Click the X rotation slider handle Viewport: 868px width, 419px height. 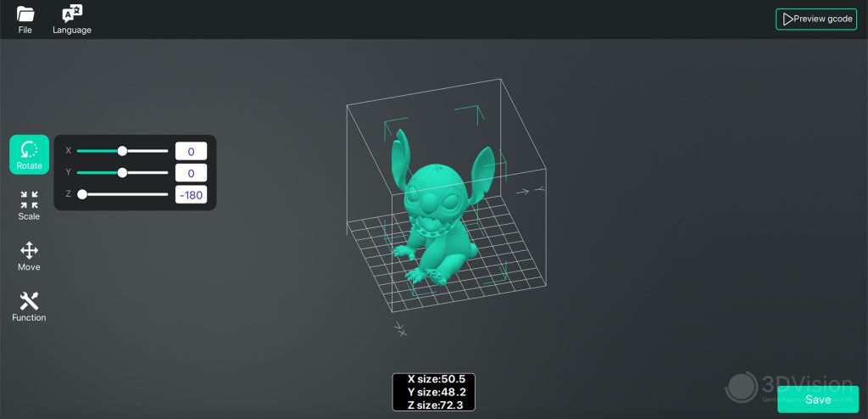pos(122,151)
